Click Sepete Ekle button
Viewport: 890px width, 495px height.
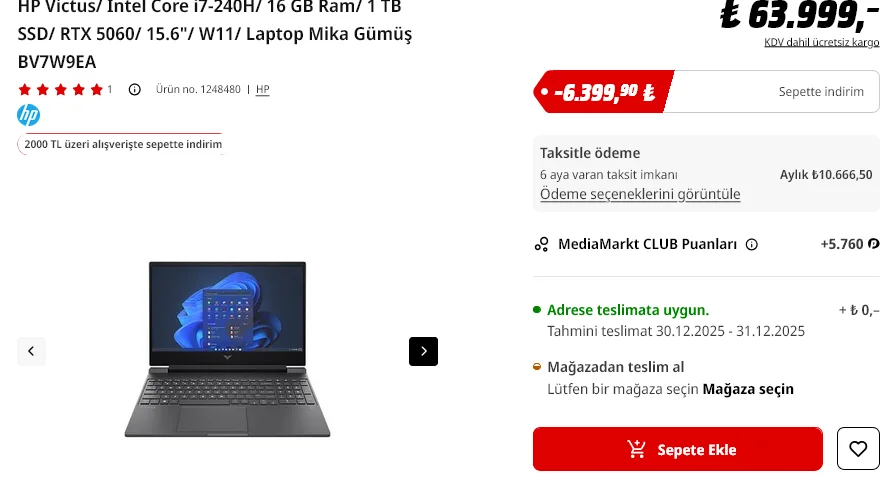pyautogui.click(x=678, y=449)
